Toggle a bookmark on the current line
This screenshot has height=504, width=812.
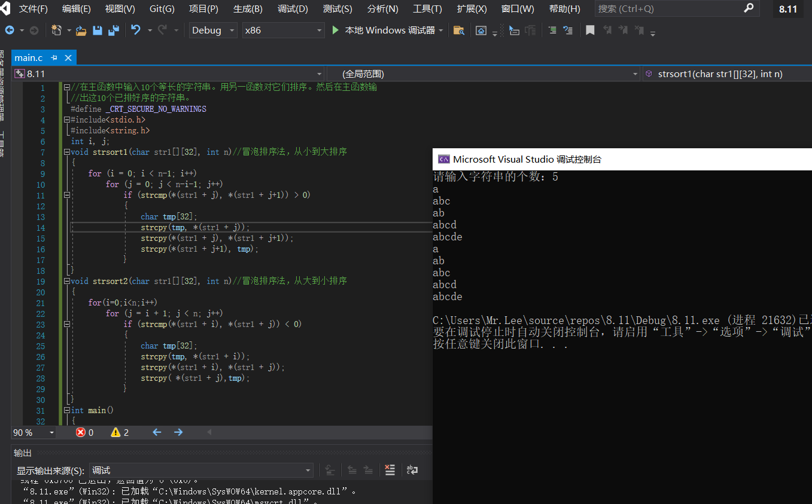pyautogui.click(x=590, y=30)
